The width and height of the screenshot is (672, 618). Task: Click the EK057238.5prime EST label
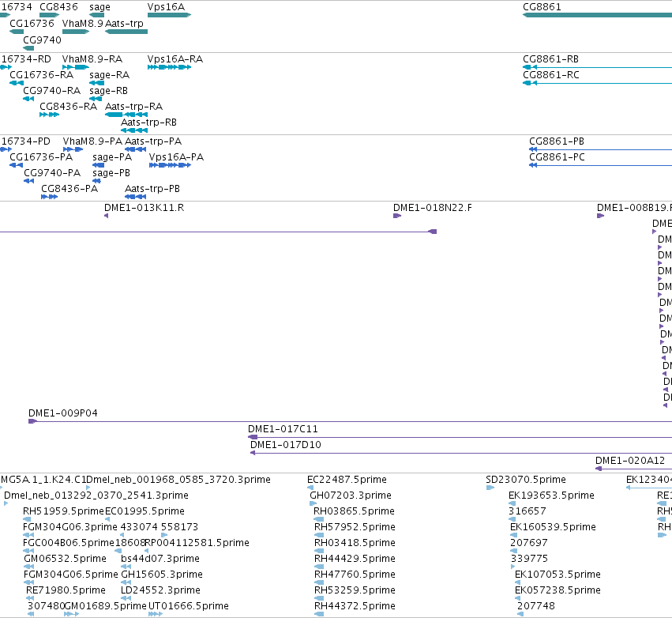pos(557,590)
